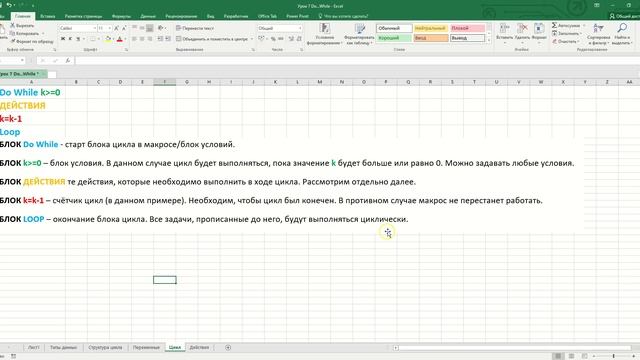Apply the red font color
640x360 pixels.
pos(120,39)
